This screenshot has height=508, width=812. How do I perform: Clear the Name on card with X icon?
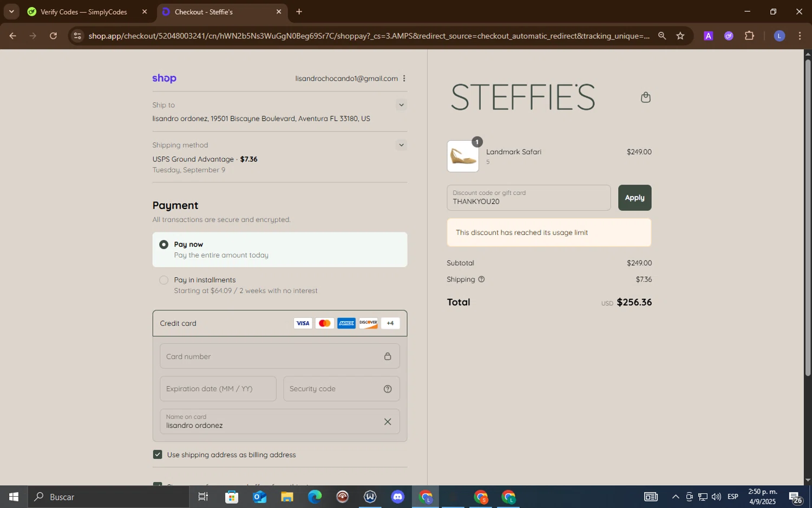pyautogui.click(x=388, y=421)
